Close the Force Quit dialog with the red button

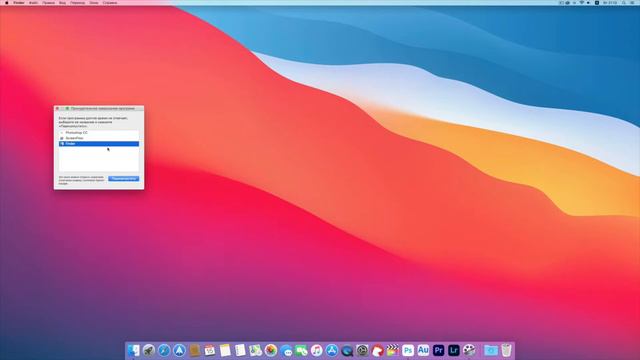click(x=57, y=109)
